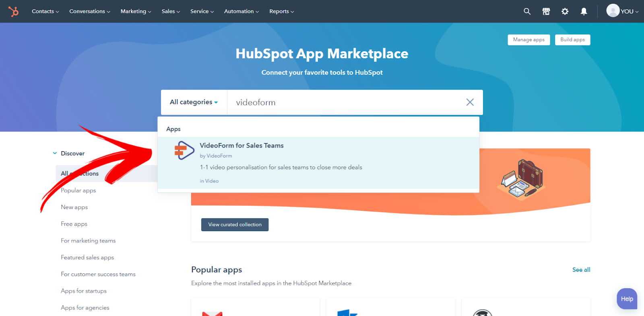Image resolution: width=644 pixels, height=316 pixels.
Task: Open the Contacts menu
Action: tap(45, 11)
